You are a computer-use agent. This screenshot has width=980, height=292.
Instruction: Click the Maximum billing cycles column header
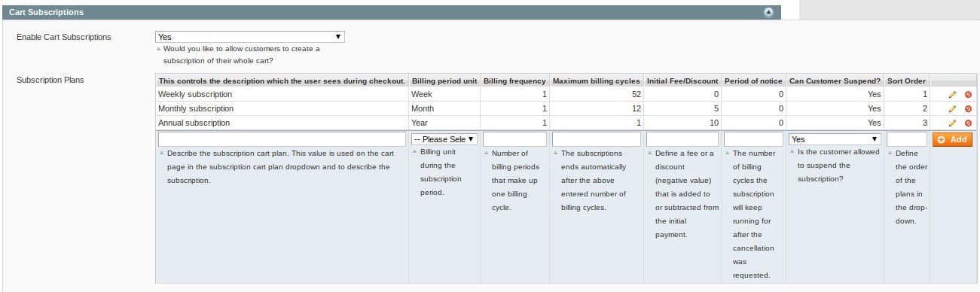[597, 81]
